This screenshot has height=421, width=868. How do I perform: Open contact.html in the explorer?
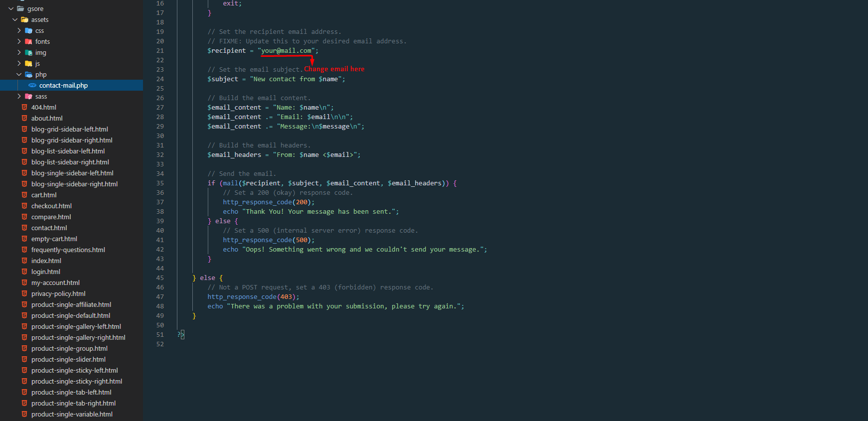click(x=49, y=228)
